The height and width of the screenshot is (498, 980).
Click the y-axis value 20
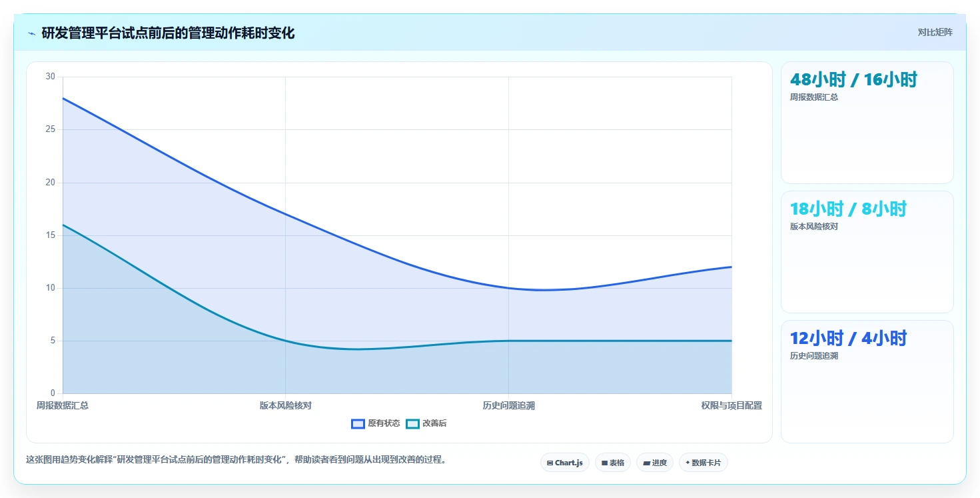pos(51,183)
